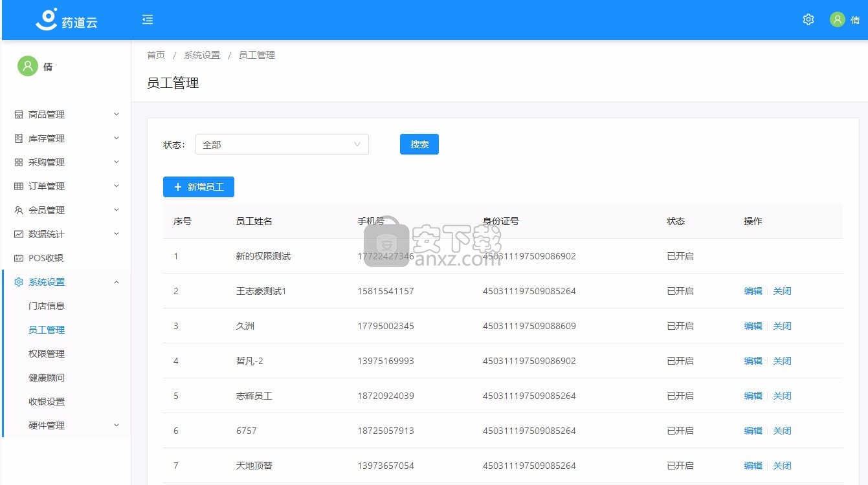Click employee name 新的权限测试
Image resolution: width=868 pixels, height=485 pixels.
pyautogui.click(x=263, y=256)
